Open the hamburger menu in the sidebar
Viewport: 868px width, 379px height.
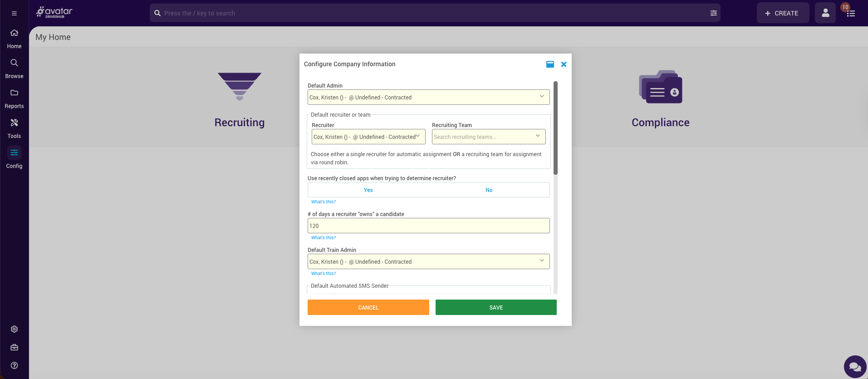tap(14, 14)
